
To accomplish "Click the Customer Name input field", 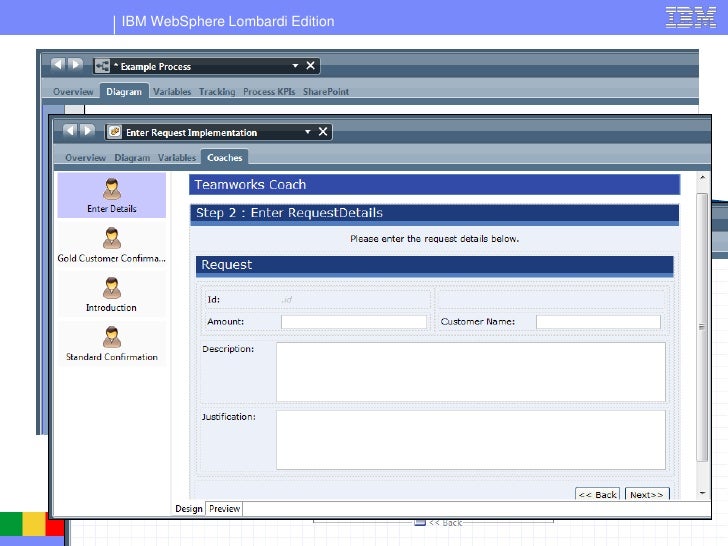I will (598, 322).
